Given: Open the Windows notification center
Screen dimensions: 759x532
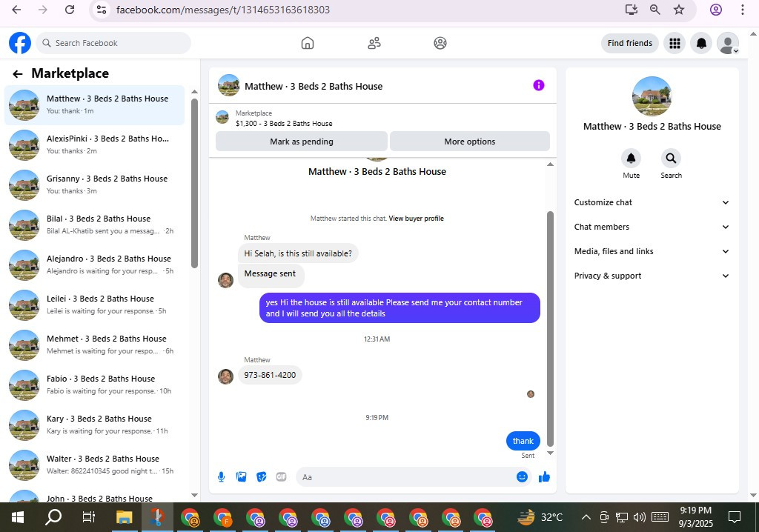Looking at the screenshot, I should tap(735, 517).
